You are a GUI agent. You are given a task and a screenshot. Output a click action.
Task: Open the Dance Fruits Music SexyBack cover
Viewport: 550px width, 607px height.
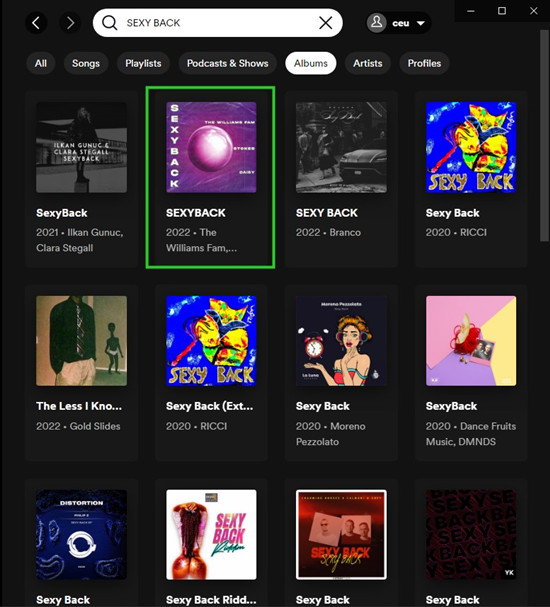471,341
